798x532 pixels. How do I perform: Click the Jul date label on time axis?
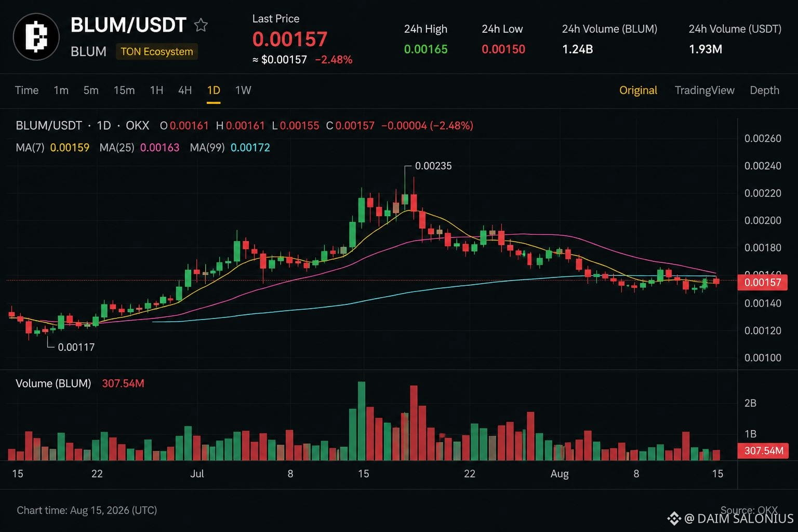click(197, 474)
